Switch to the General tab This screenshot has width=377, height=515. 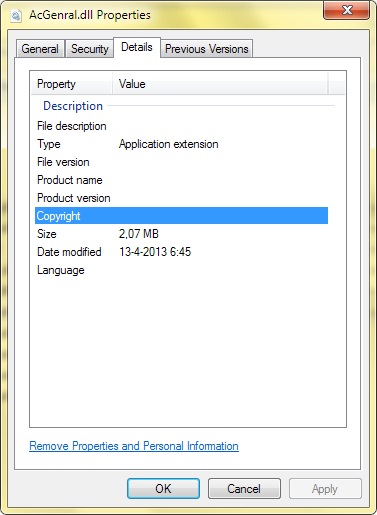tap(40, 49)
